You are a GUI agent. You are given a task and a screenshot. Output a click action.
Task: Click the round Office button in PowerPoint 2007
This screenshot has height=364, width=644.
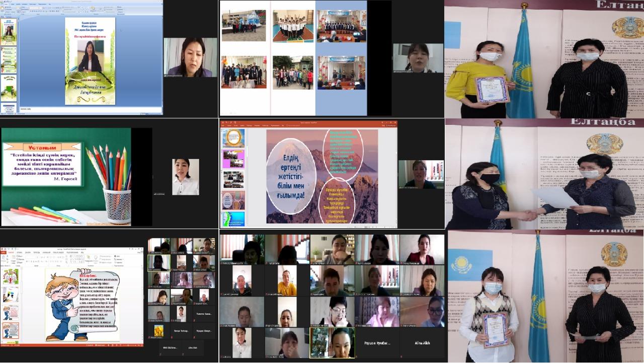pyautogui.click(x=3, y=3)
